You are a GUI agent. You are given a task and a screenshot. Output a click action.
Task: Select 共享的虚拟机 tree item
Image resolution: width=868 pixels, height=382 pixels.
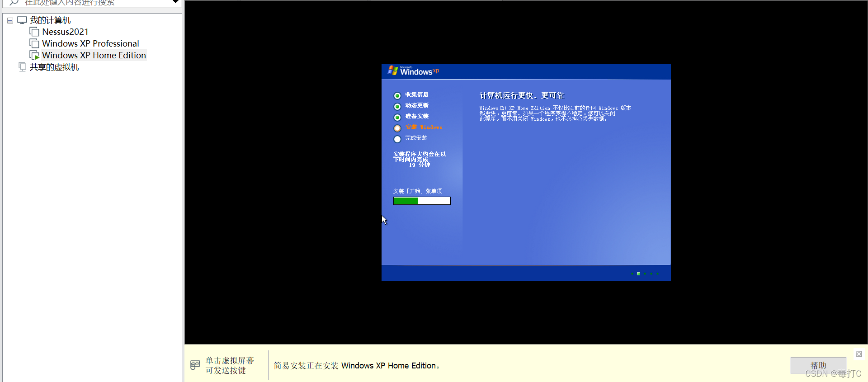(54, 67)
